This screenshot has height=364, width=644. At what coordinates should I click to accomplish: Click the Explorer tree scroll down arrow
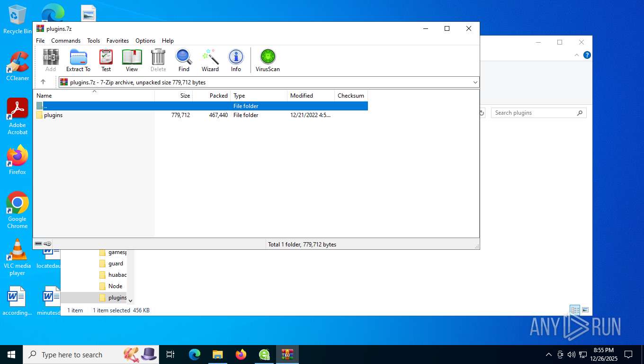point(131,300)
